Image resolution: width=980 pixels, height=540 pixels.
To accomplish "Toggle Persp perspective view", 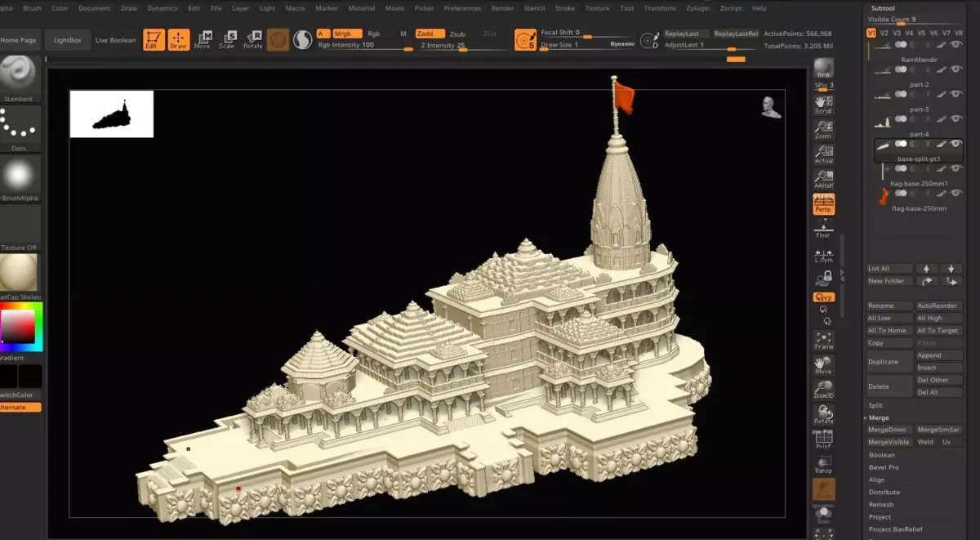I will pos(824,204).
